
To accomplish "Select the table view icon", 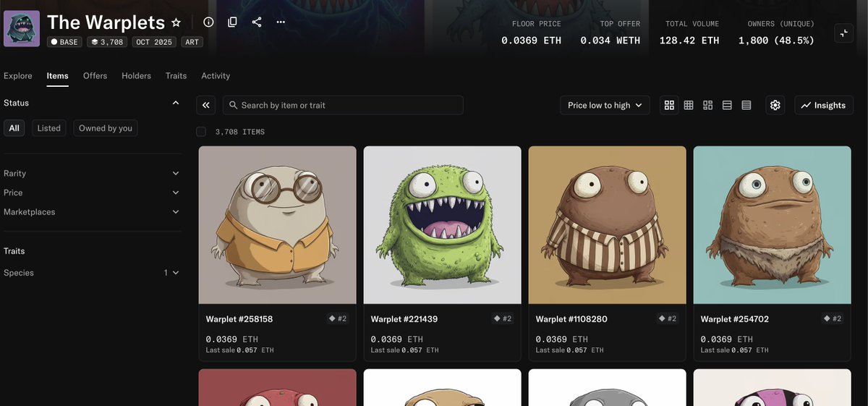I will tap(746, 105).
